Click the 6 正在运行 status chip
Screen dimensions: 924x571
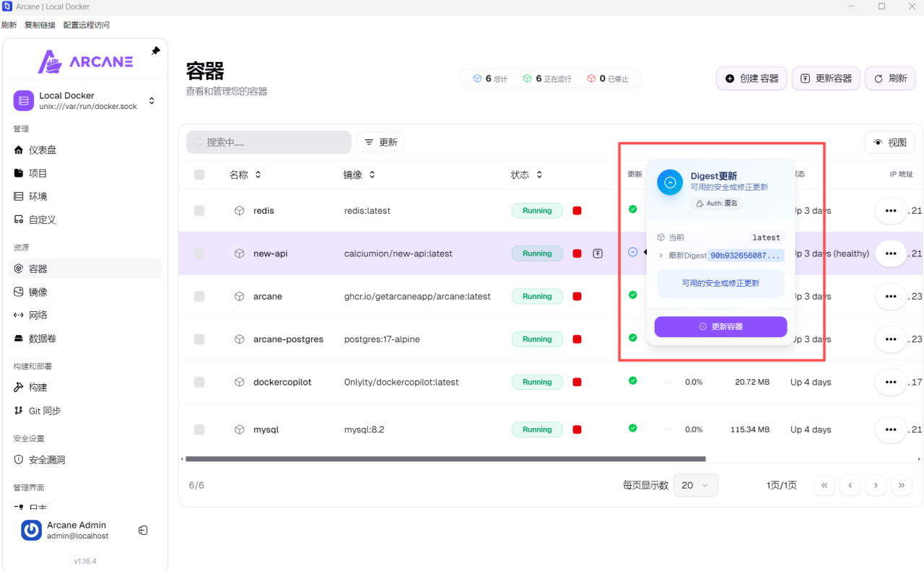click(546, 79)
